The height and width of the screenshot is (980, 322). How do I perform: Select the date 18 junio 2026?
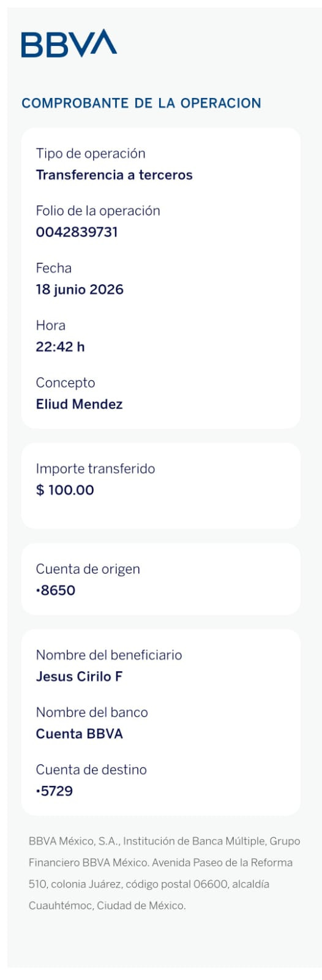pyautogui.click(x=80, y=289)
